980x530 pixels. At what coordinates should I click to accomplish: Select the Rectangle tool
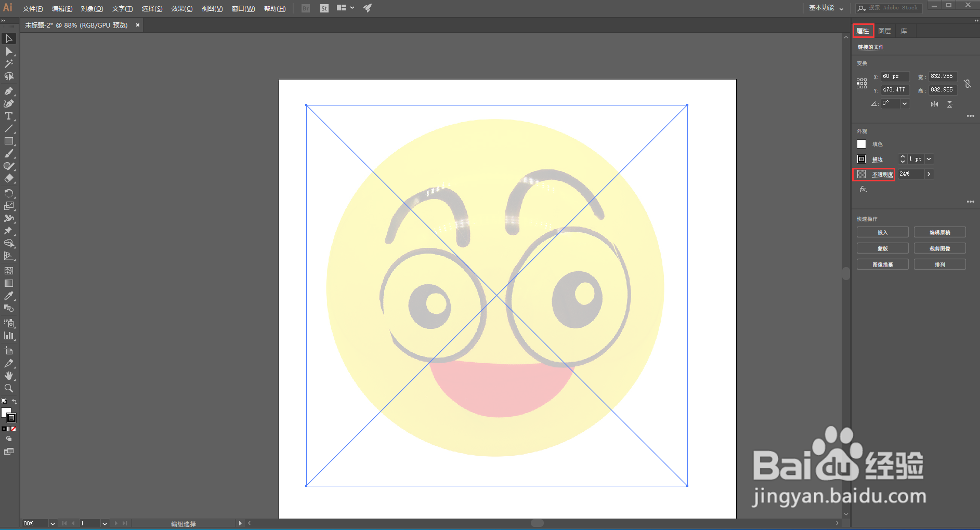click(x=9, y=141)
